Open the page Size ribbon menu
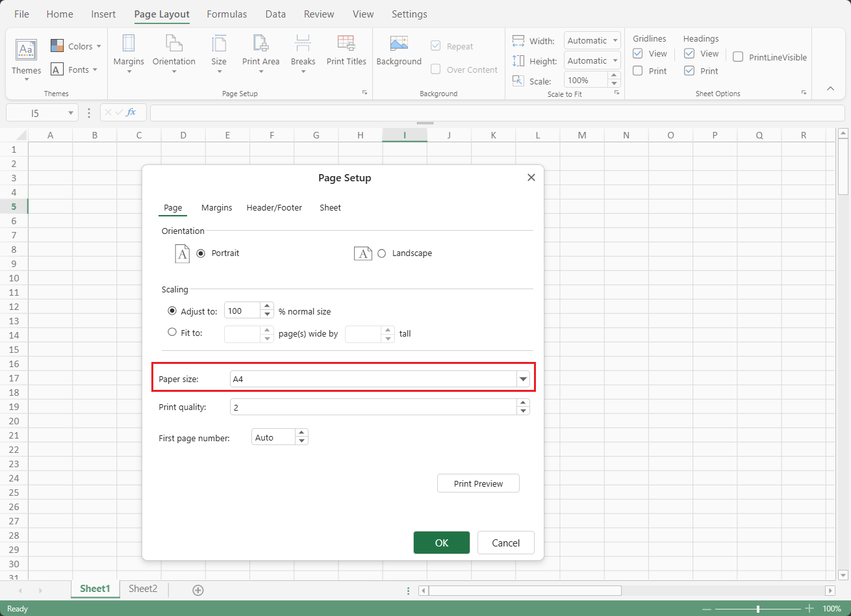 point(219,55)
